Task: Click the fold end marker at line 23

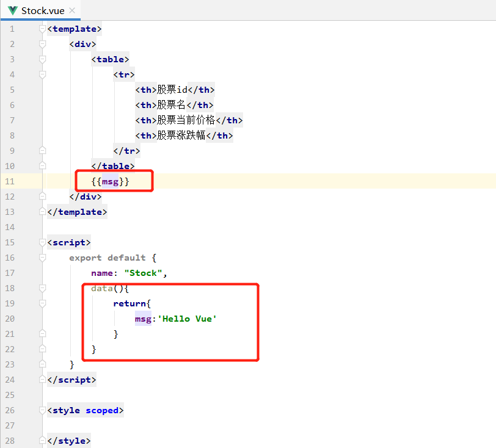Action: [42, 364]
